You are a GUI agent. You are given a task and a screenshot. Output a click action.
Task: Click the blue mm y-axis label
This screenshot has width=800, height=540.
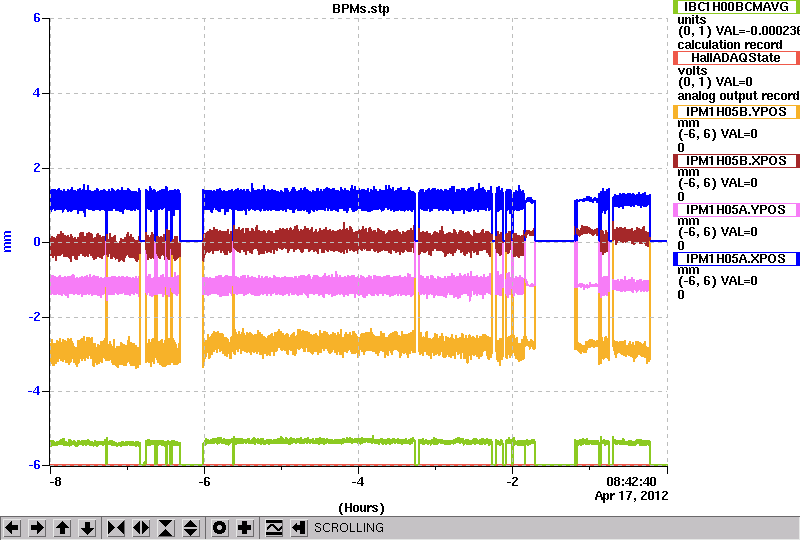(x=7, y=241)
